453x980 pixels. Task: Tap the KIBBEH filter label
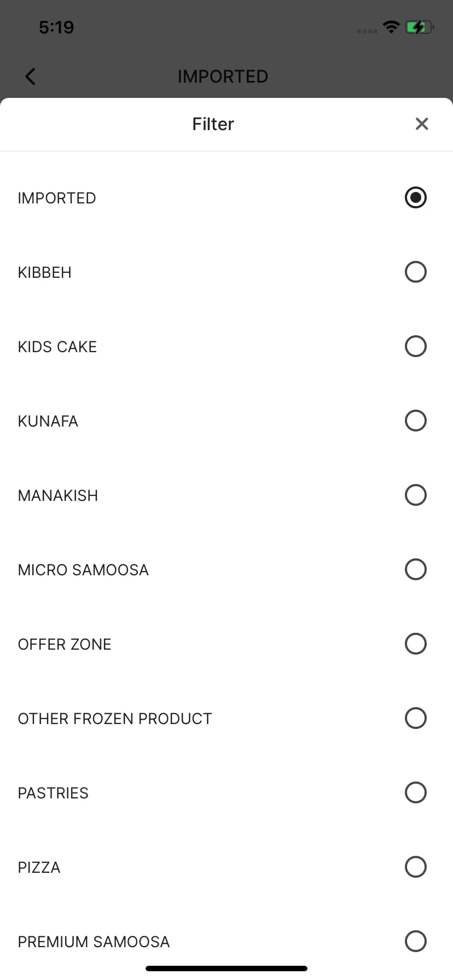tap(45, 272)
